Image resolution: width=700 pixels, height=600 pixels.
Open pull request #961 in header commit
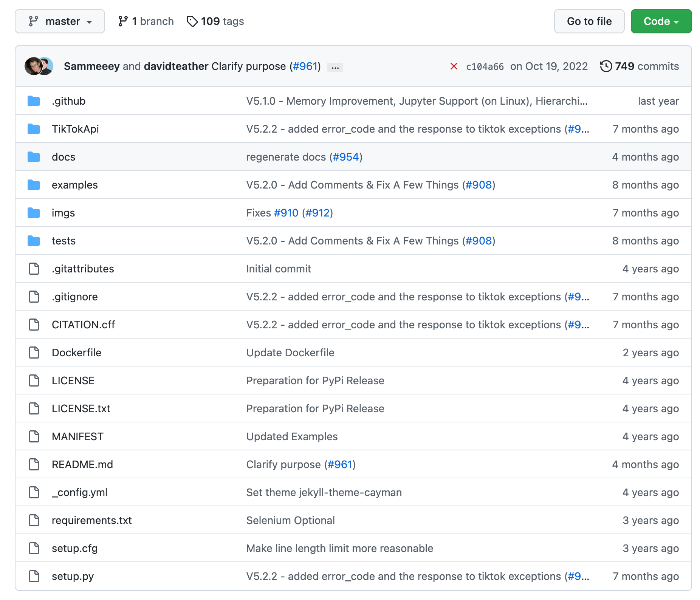click(305, 66)
